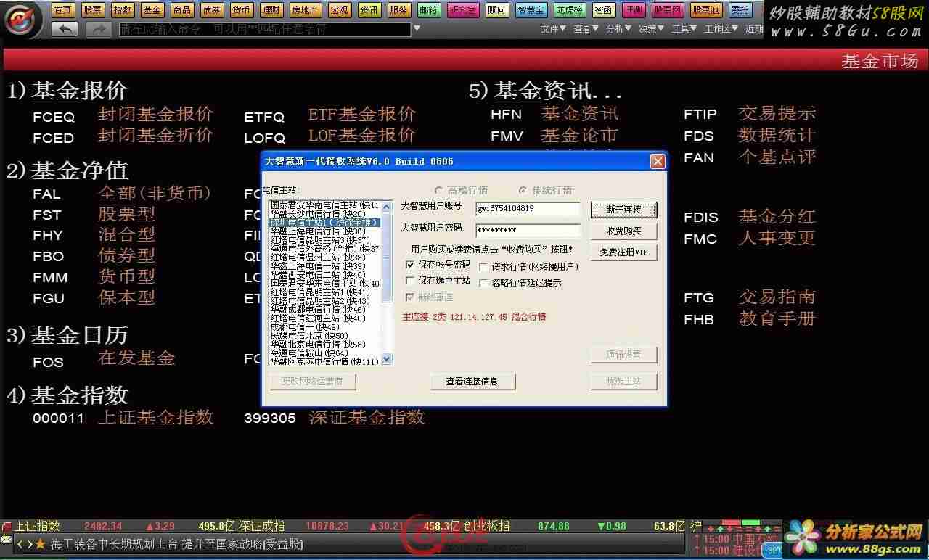Open the 宏观 toolbar button
The image size is (929, 560).
(339, 10)
